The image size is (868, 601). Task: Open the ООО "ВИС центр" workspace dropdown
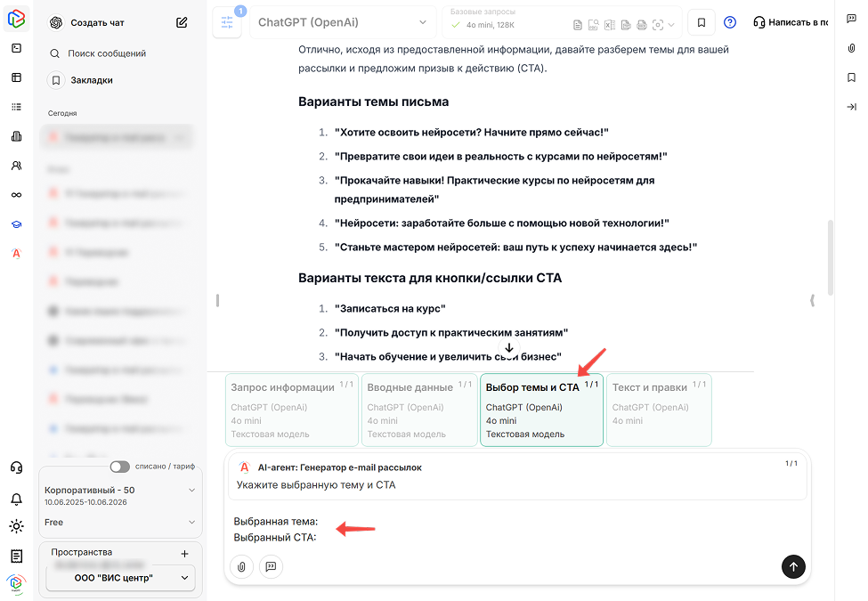tap(120, 578)
